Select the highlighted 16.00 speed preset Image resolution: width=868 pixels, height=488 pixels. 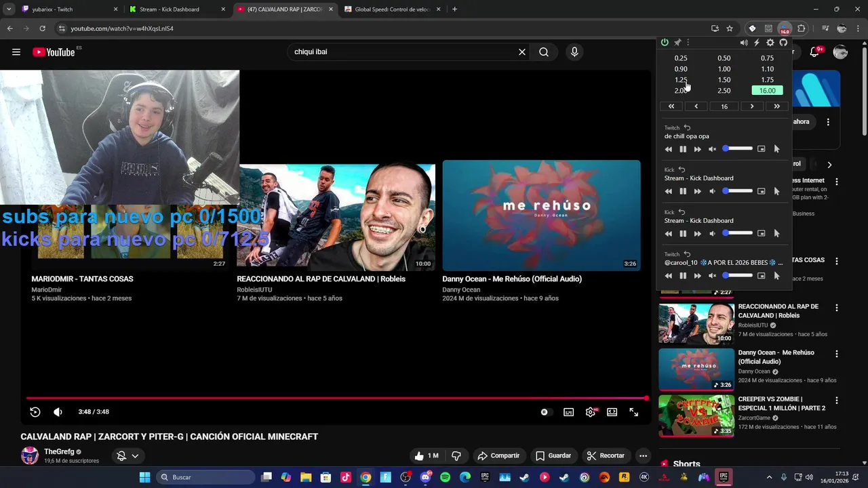pos(767,91)
